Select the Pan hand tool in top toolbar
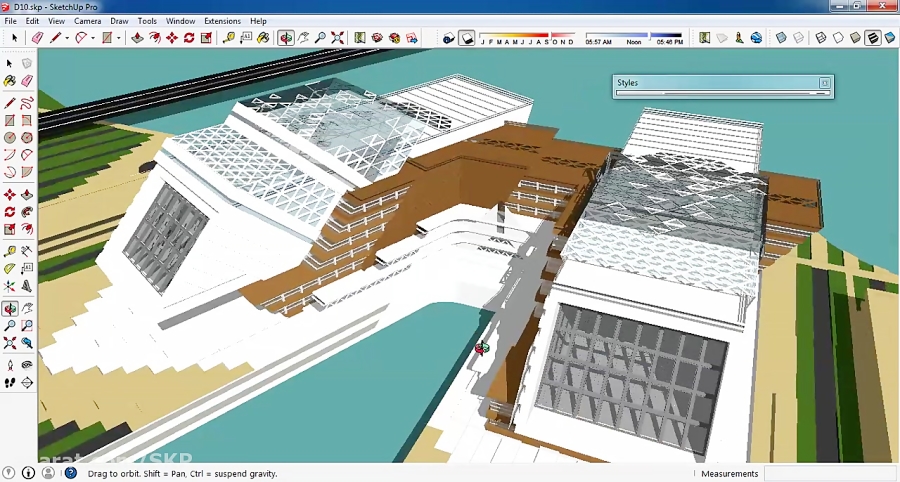The image size is (900, 482). tap(303, 38)
